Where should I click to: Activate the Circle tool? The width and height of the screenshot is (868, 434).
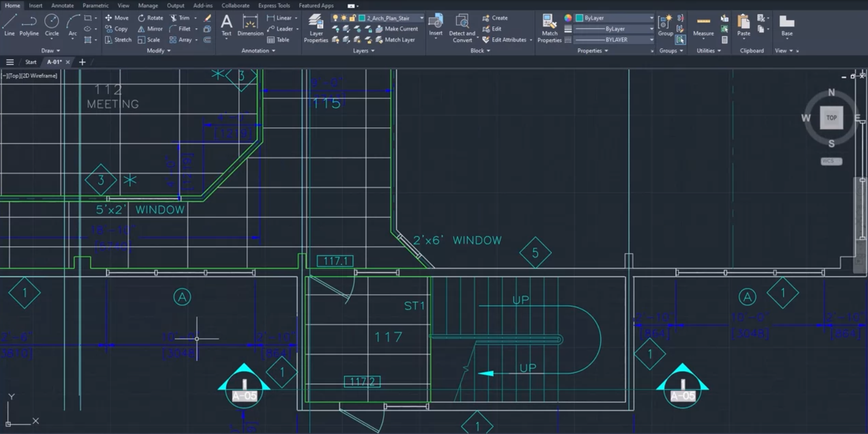52,25
